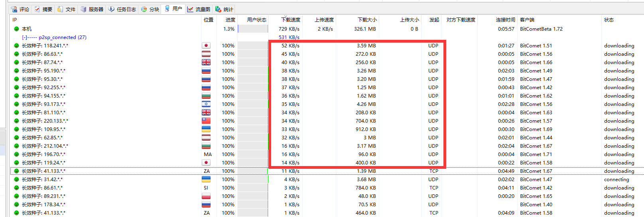This screenshot has height=217, width=644.
Task: Select peer row 长效种子: 196.70.*.*
Action: [x=43, y=154]
